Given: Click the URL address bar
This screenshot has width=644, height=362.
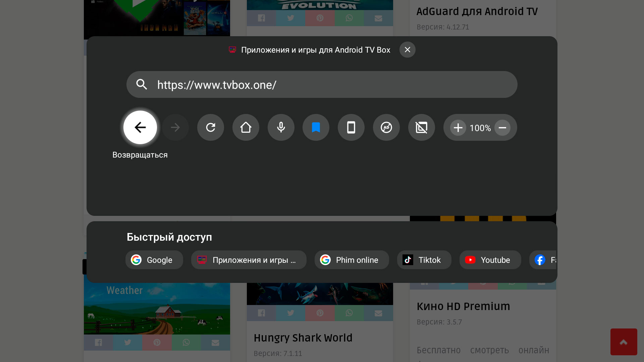Looking at the screenshot, I should coord(329,85).
